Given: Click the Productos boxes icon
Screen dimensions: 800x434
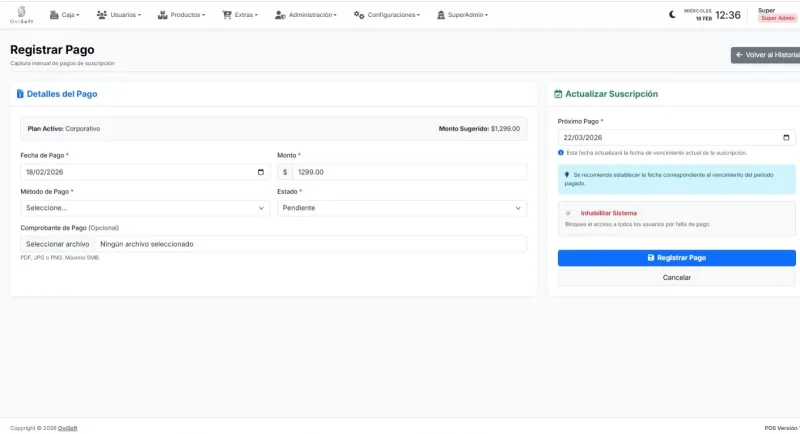Looking at the screenshot, I should [163, 15].
